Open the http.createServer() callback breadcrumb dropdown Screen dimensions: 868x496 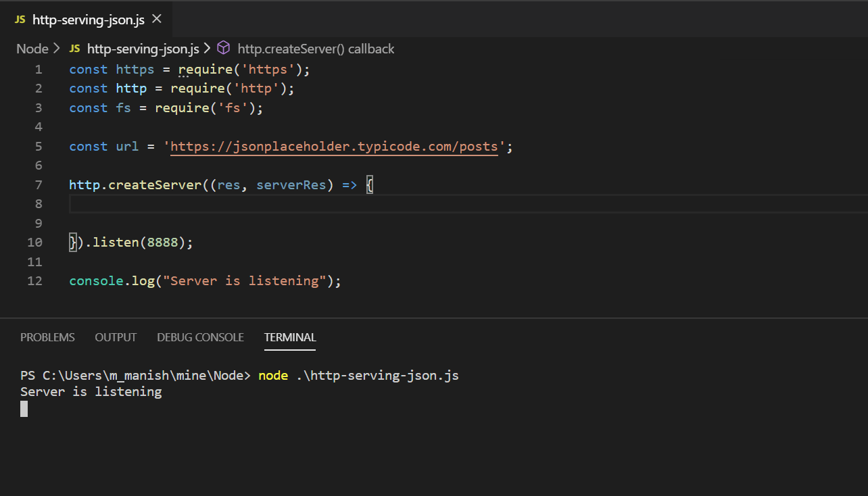click(x=315, y=48)
